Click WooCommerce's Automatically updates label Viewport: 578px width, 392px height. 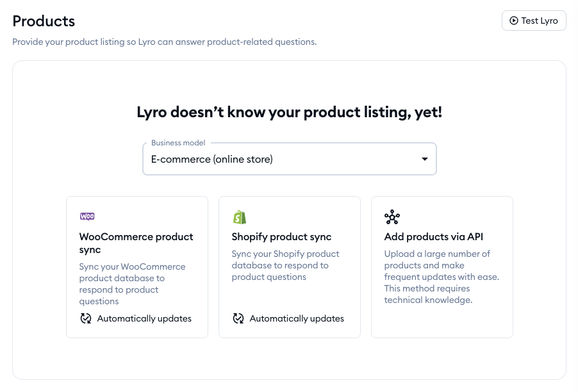pos(144,318)
